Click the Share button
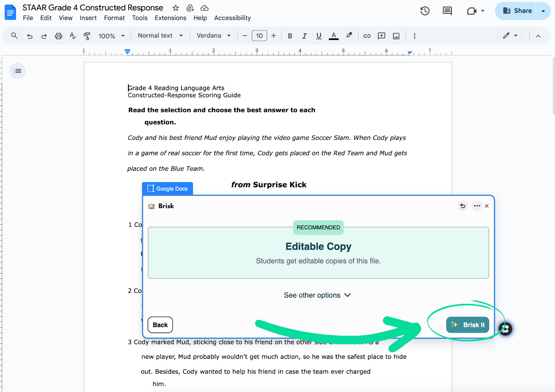This screenshot has width=555, height=392. tap(516, 11)
